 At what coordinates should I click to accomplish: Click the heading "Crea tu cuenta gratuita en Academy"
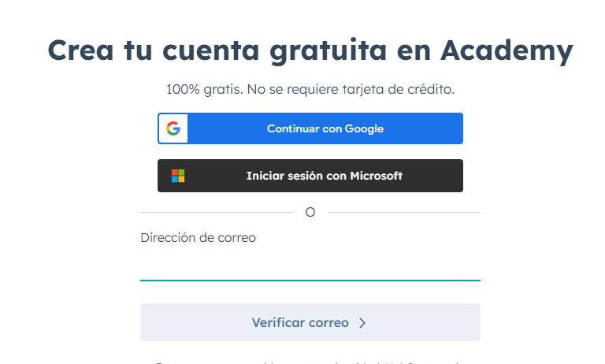click(310, 51)
